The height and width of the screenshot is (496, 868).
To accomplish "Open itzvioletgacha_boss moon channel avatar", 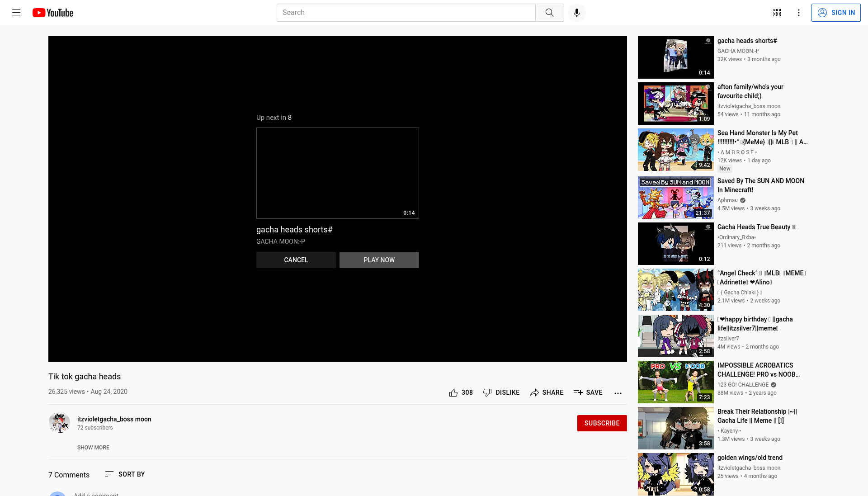I will (59, 423).
